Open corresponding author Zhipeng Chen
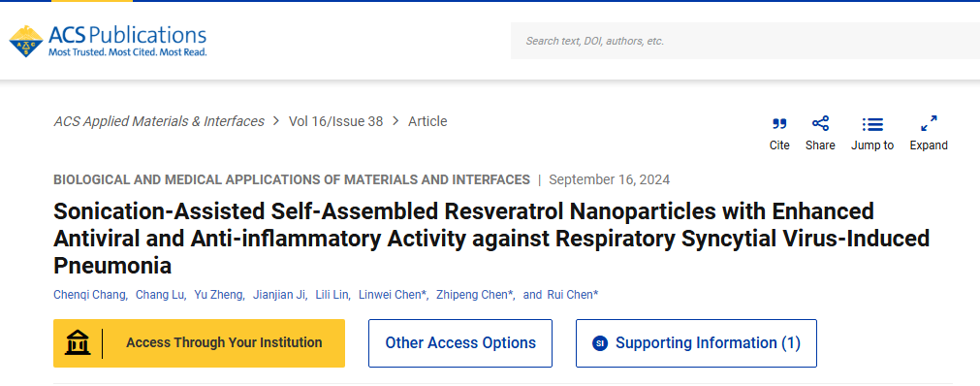Screen dimensions: 980x386 tap(474, 295)
